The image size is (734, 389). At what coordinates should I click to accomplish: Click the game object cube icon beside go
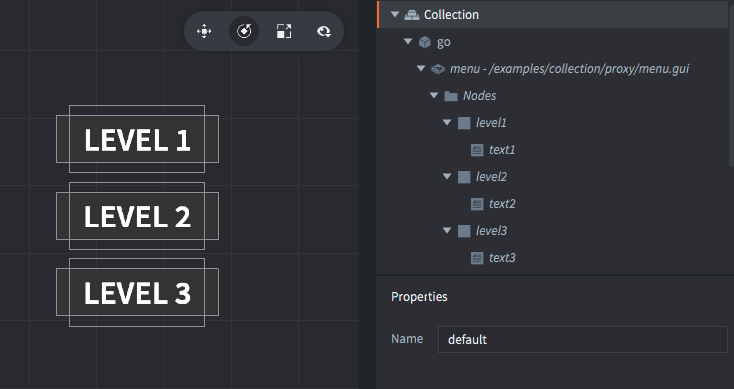(425, 42)
